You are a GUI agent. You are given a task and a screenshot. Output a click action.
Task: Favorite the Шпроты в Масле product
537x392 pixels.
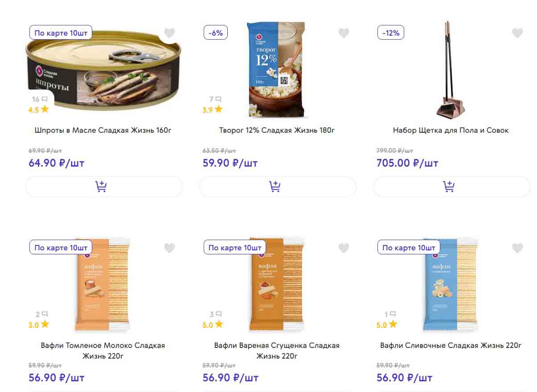[169, 33]
